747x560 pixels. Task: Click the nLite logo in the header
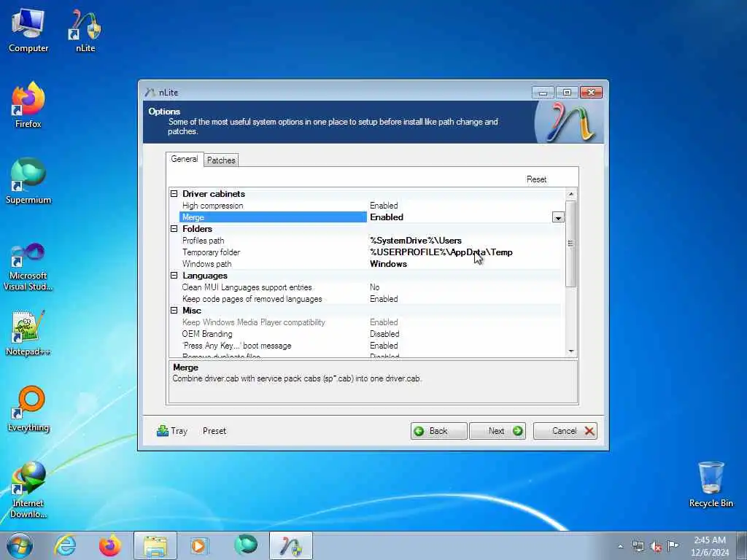coord(570,122)
